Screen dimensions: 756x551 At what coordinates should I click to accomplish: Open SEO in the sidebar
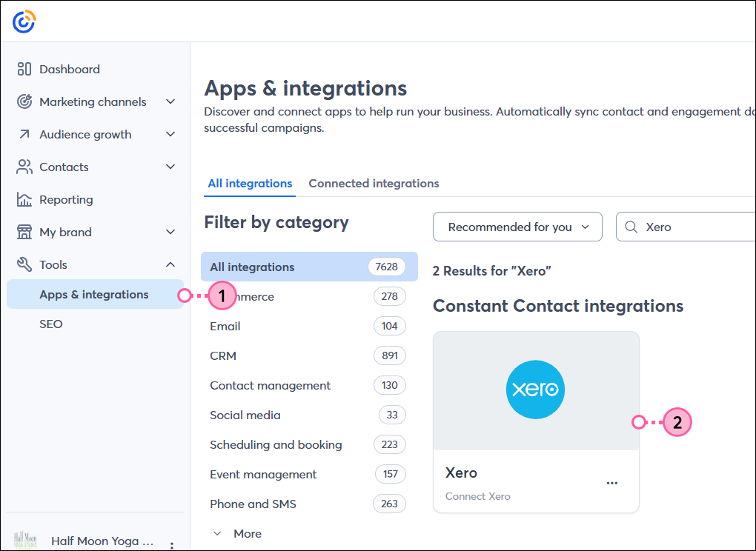click(x=51, y=324)
